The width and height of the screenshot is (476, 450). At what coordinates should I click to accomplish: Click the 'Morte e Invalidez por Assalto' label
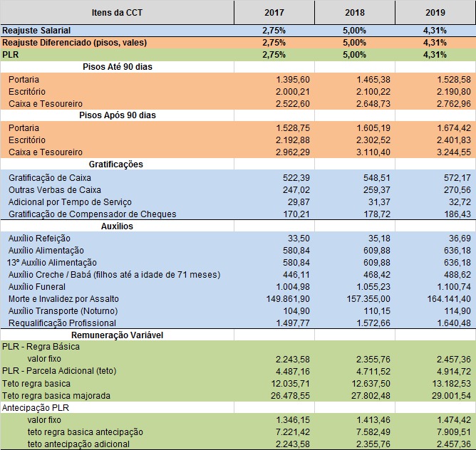(x=63, y=298)
